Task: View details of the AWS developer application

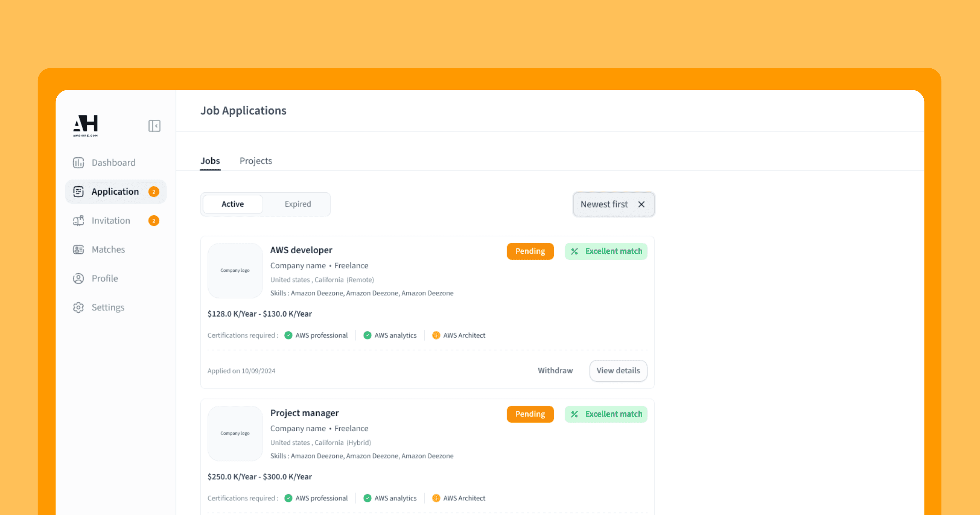Action: [x=618, y=370]
